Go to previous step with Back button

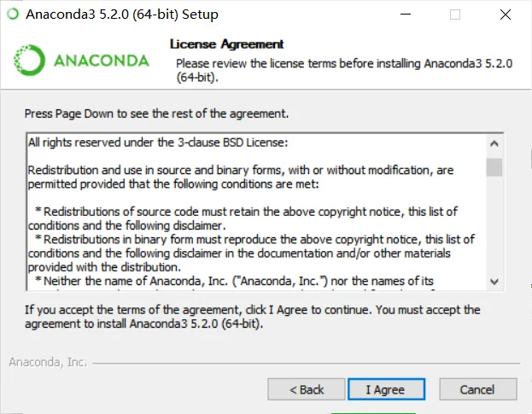(307, 389)
